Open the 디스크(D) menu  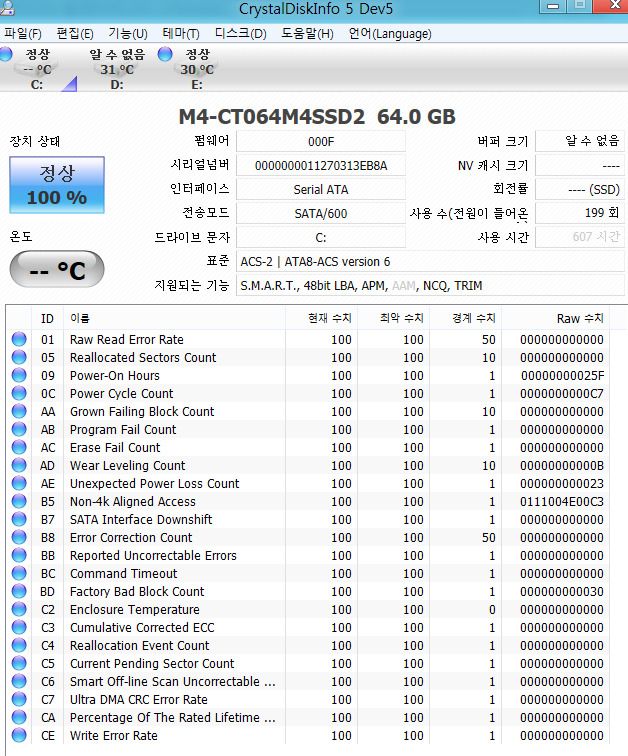[x=241, y=33]
